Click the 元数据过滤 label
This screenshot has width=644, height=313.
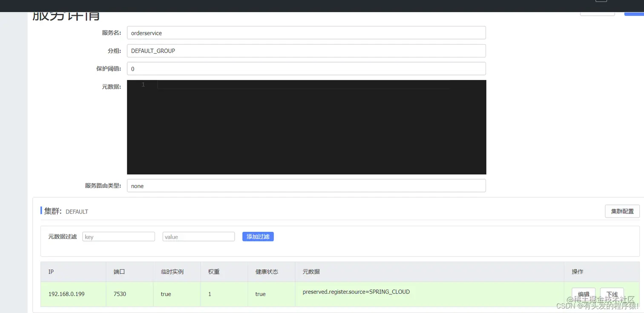62,236
